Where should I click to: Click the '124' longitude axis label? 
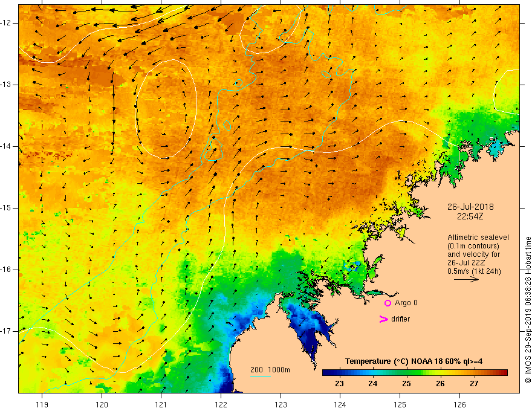pyautogui.click(x=340, y=404)
